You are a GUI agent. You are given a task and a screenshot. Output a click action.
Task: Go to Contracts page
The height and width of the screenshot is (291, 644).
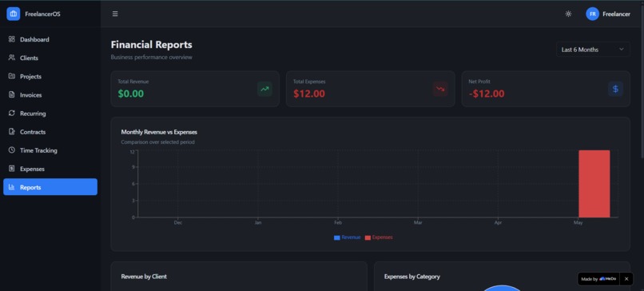click(x=50, y=132)
